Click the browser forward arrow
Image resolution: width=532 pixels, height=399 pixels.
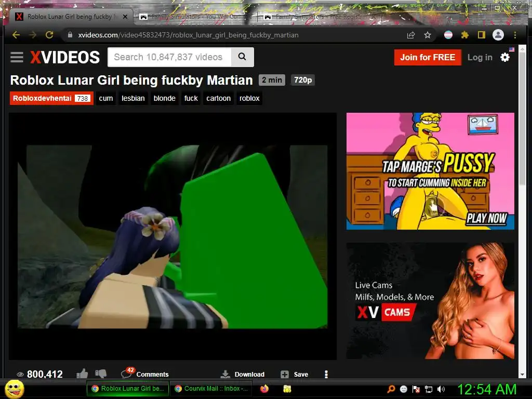coord(33,35)
